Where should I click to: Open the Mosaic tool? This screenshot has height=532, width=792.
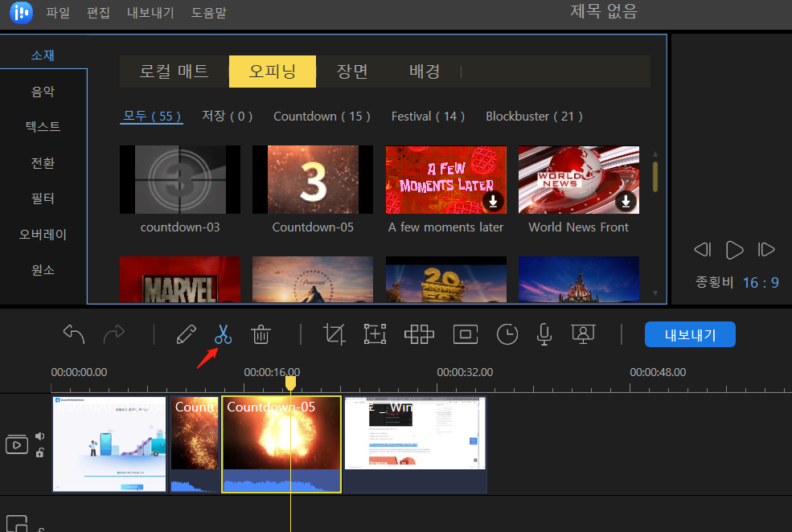[x=419, y=334]
